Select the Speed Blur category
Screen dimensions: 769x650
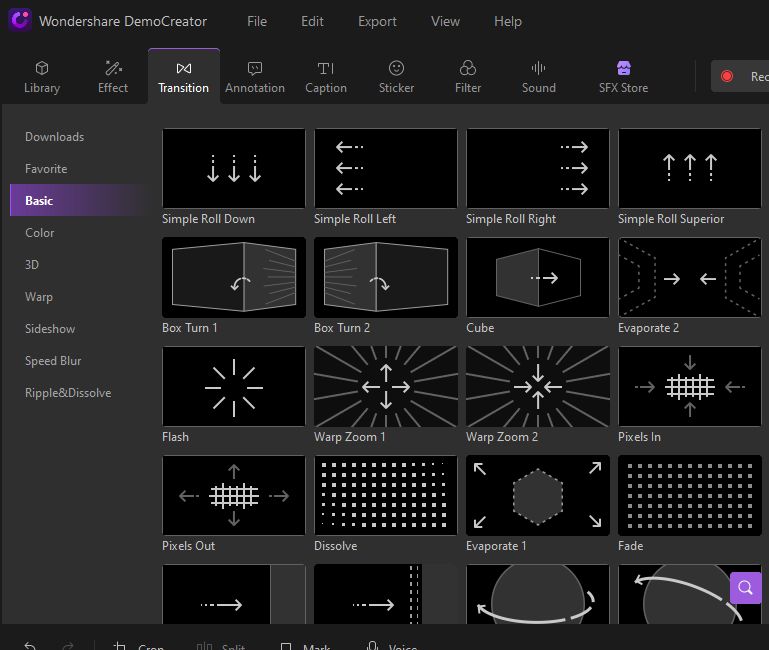pos(53,361)
